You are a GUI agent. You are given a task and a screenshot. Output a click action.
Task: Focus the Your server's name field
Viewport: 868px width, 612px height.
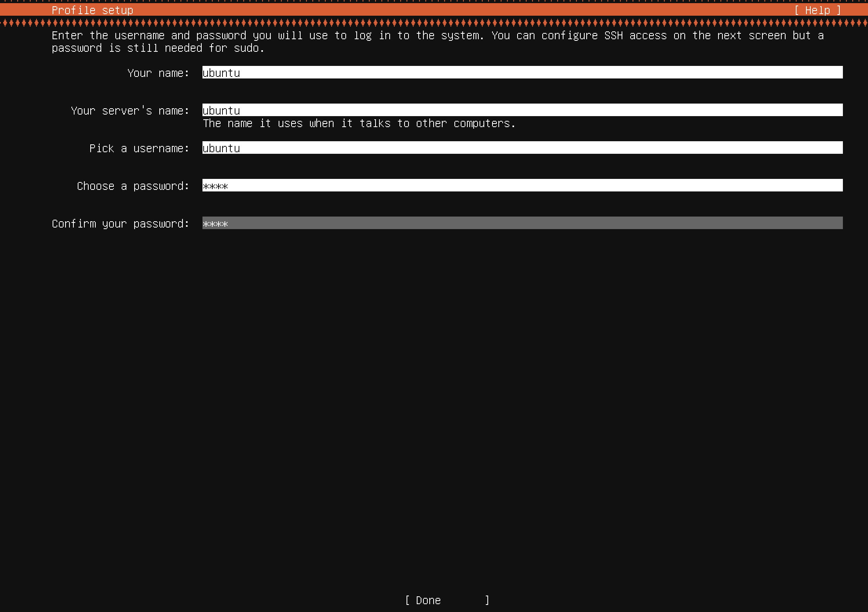pyautogui.click(x=522, y=110)
